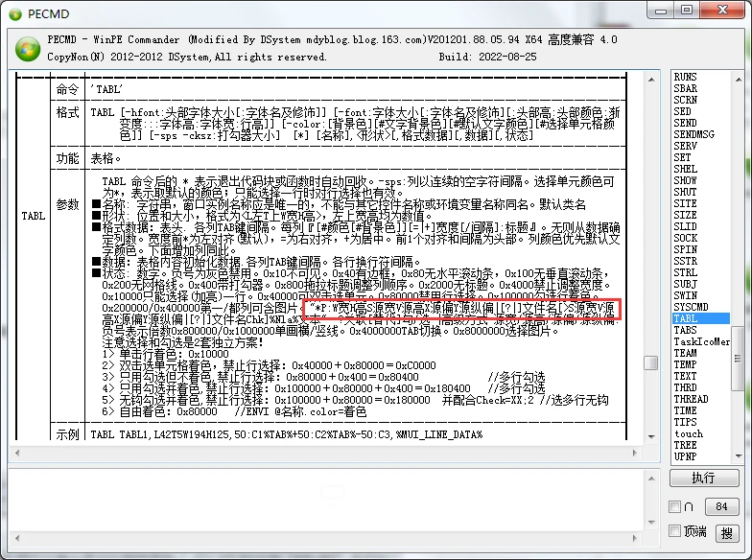Screen dimensions: 752x560
Task: Select TEXT in the command list
Action: point(685,376)
